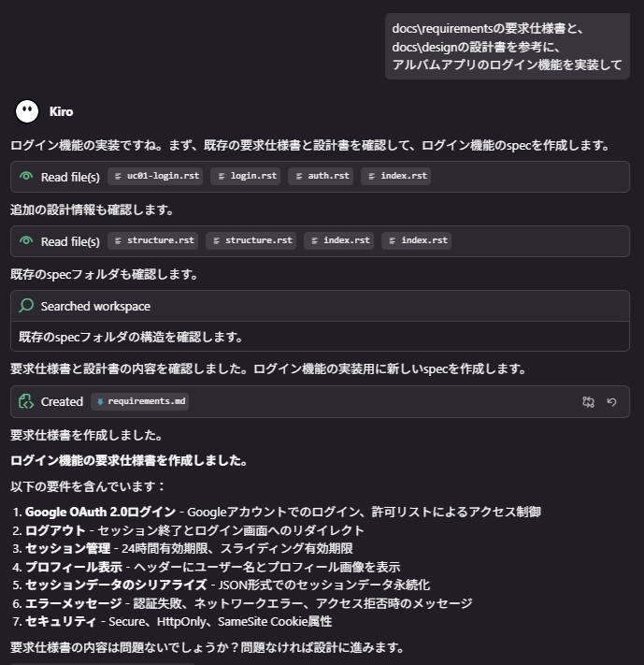Click the Created file icon
Viewport: 644px width, 665px height.
[26, 401]
